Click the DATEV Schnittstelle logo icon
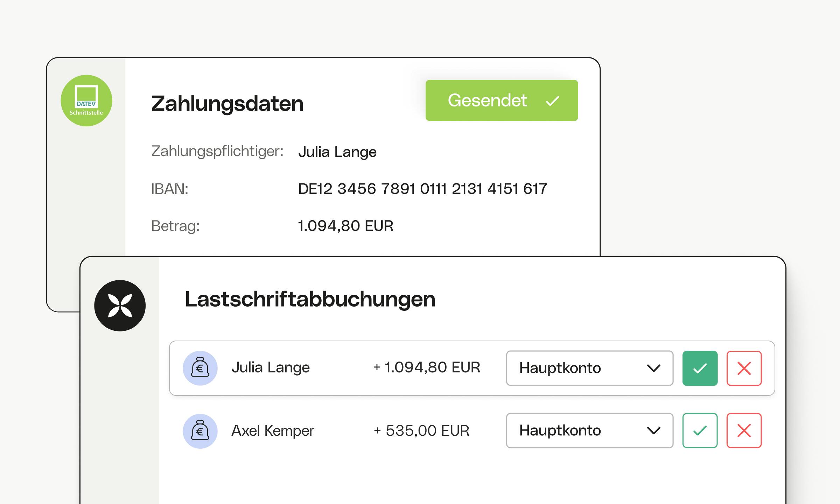This screenshot has width=840, height=504. [86, 100]
